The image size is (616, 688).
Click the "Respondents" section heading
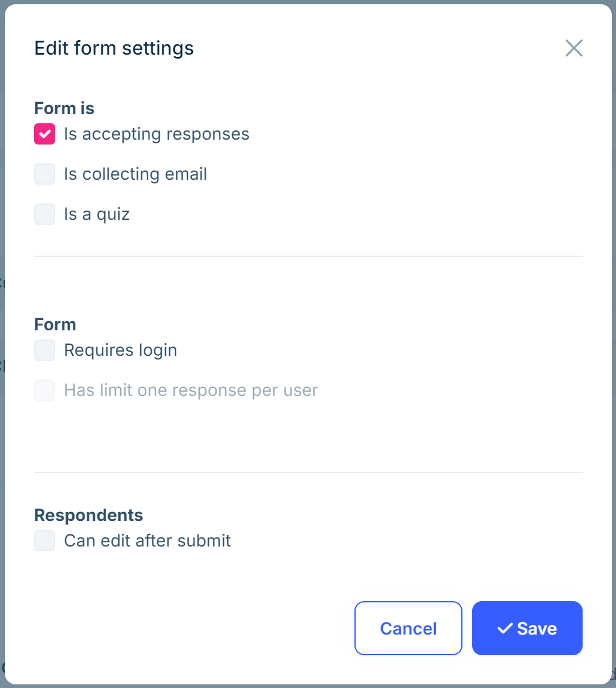tap(88, 515)
